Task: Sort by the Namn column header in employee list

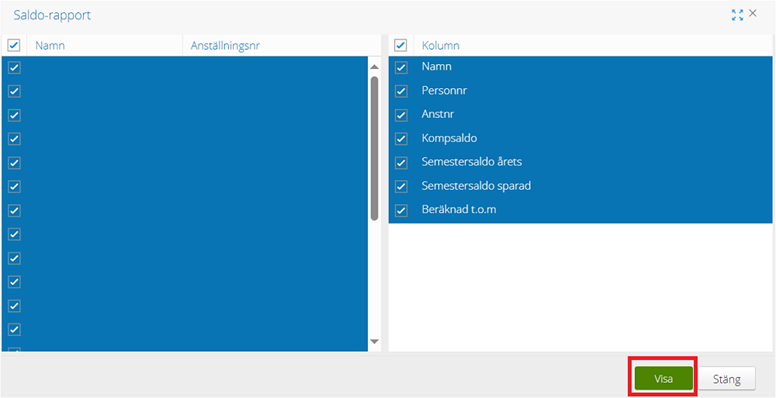Action: click(x=50, y=46)
